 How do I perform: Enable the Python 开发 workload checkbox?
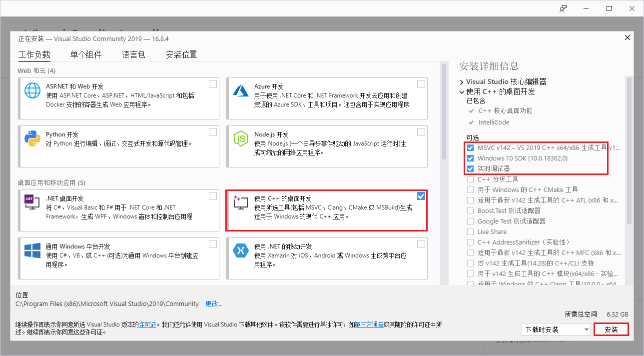(213, 132)
